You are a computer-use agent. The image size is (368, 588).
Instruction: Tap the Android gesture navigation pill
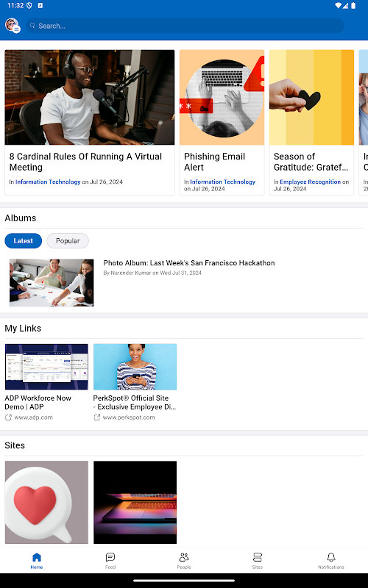(x=184, y=581)
